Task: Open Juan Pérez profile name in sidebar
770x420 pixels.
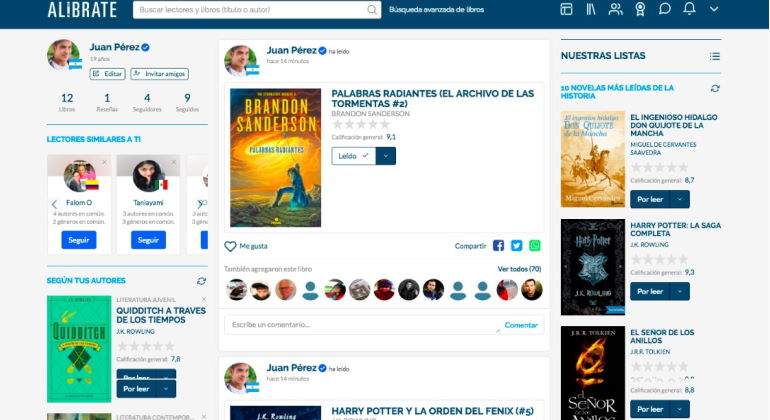Action: coord(114,47)
